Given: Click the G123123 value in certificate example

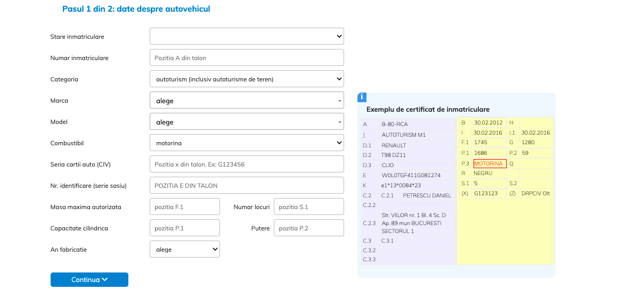Looking at the screenshot, I should tap(485, 193).
